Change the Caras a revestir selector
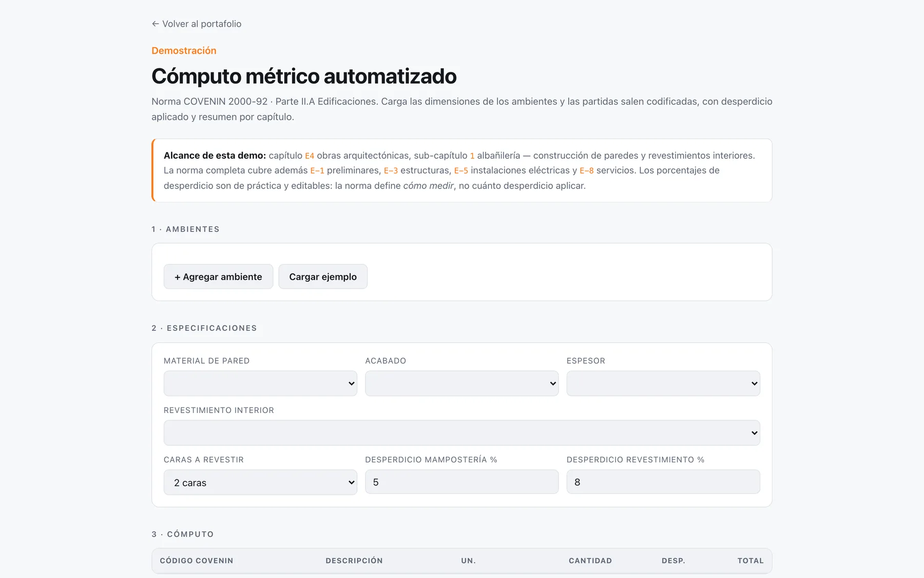 point(260,482)
